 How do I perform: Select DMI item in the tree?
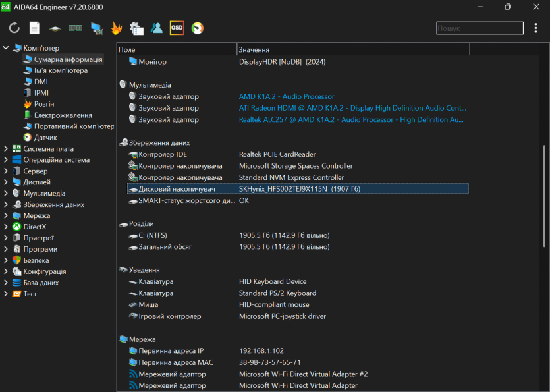pos(41,82)
